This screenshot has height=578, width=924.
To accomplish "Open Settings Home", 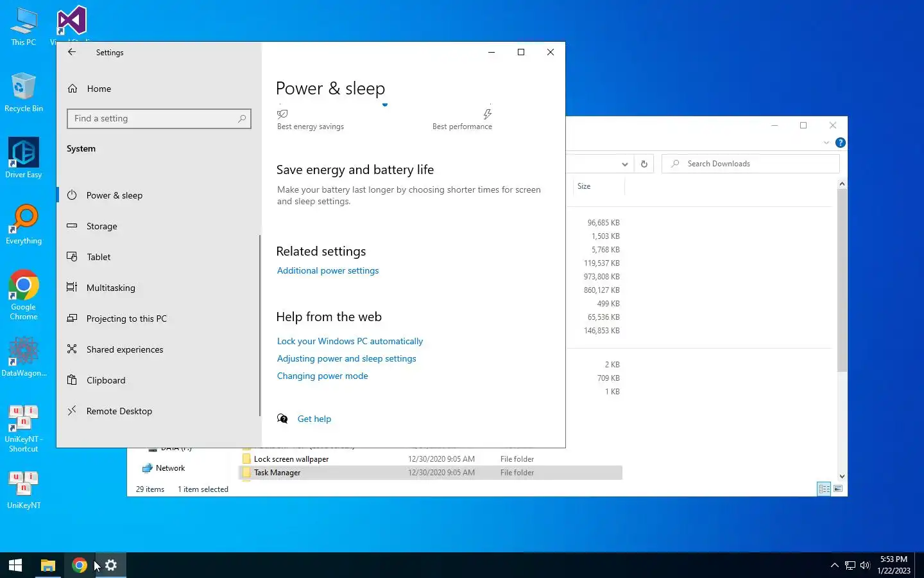I will [158, 89].
